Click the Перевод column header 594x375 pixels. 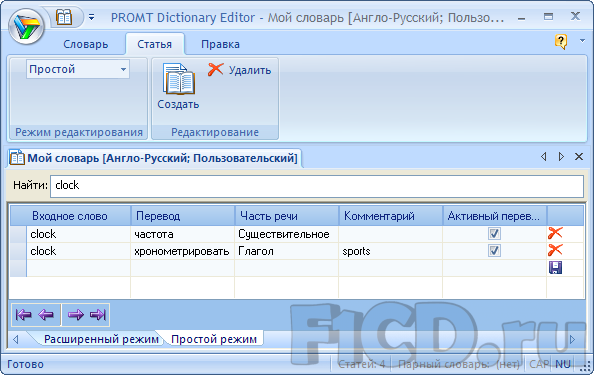coord(183,216)
